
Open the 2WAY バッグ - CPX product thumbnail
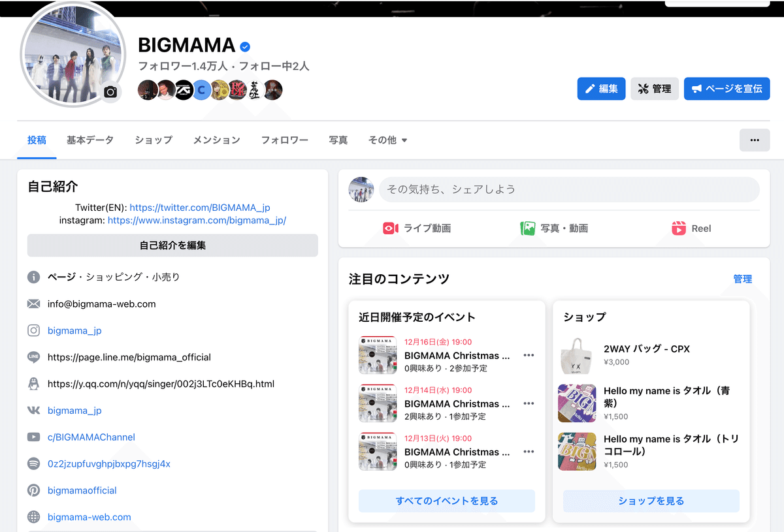(577, 355)
